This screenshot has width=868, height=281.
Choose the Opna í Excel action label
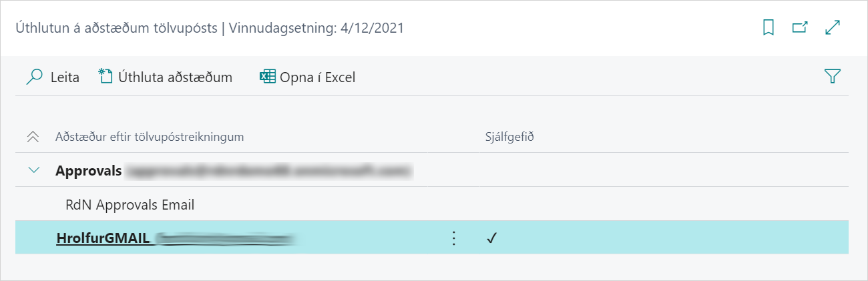tap(318, 77)
